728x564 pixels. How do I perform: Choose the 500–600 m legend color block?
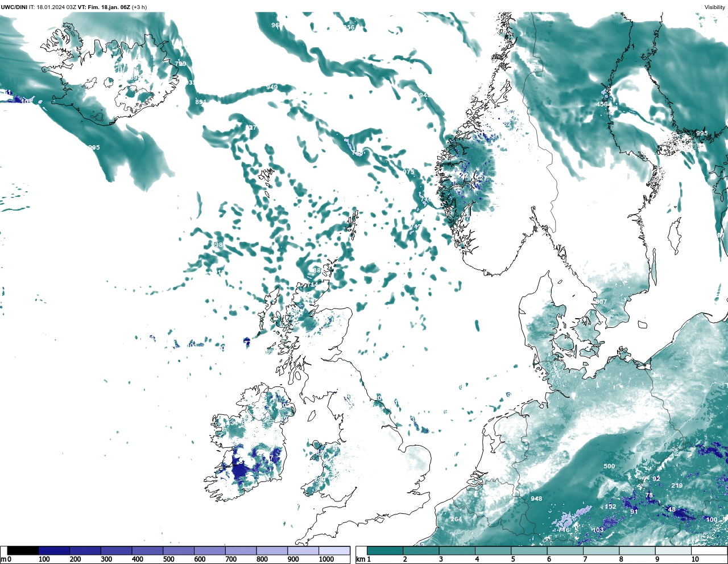(179, 550)
